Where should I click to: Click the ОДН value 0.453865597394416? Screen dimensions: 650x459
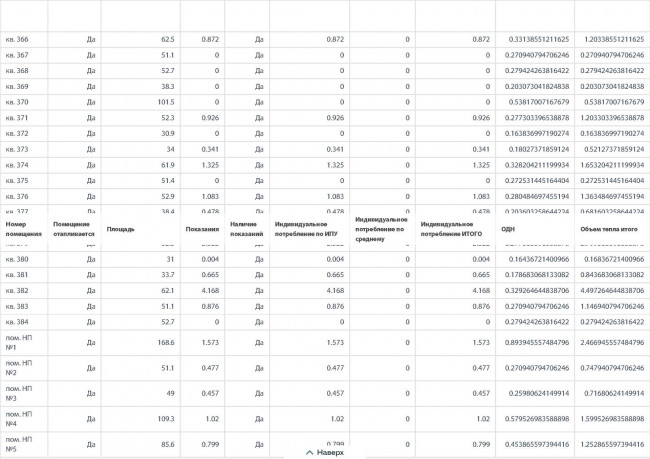tap(537, 444)
